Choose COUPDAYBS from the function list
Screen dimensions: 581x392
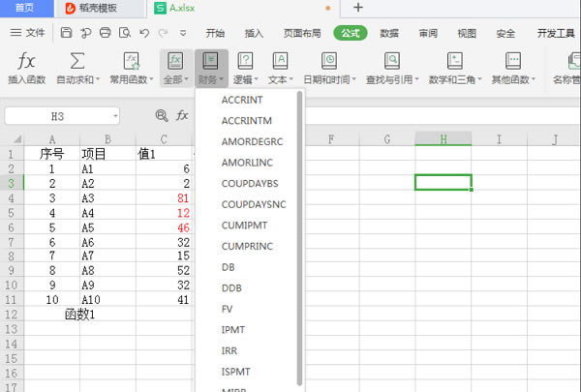(x=250, y=183)
